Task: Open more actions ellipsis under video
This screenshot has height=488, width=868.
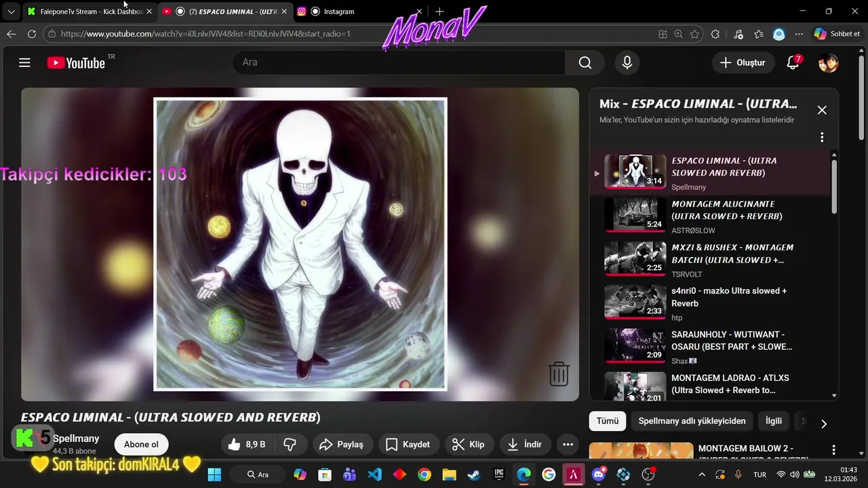Action: point(567,445)
